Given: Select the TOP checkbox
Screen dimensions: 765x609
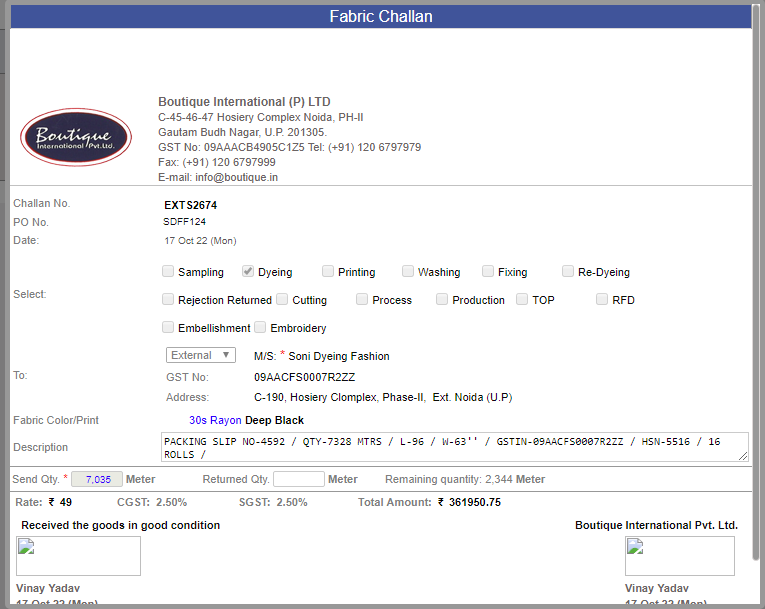Looking at the screenshot, I should click(522, 299).
